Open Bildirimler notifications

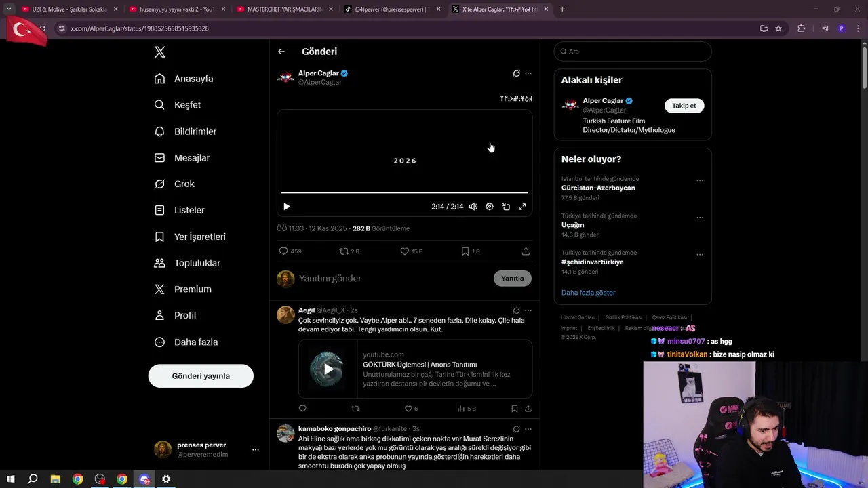[185, 131]
